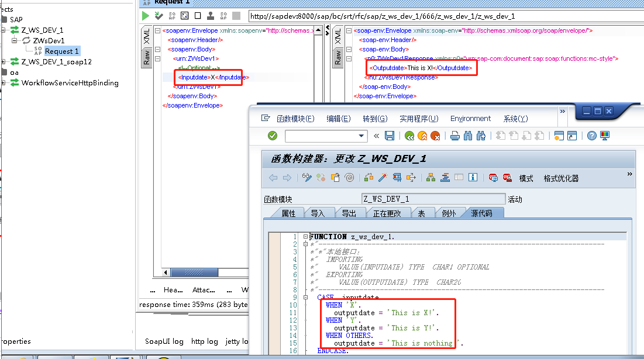
Task: Click the binoculars Find icon
Action: 468,136
